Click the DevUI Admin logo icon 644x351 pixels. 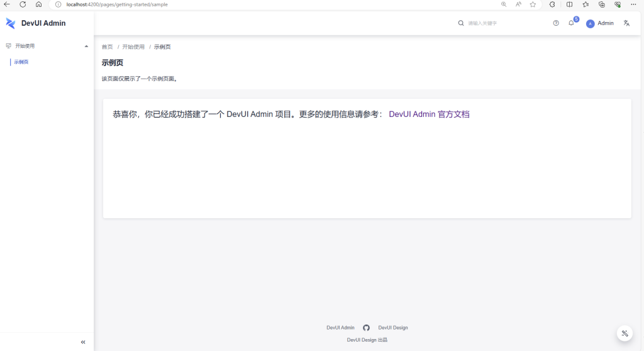point(10,23)
